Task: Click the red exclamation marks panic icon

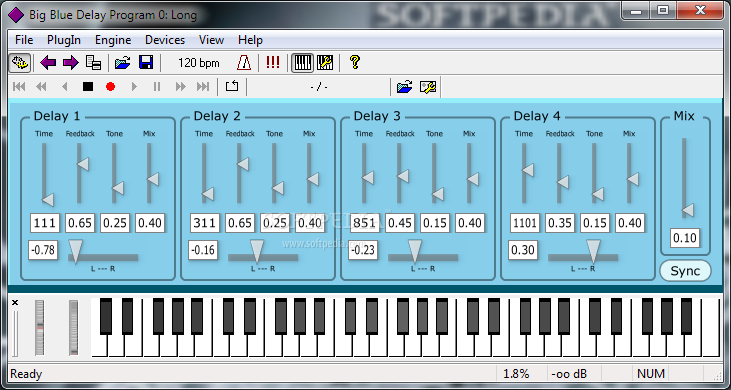Action: [273, 62]
